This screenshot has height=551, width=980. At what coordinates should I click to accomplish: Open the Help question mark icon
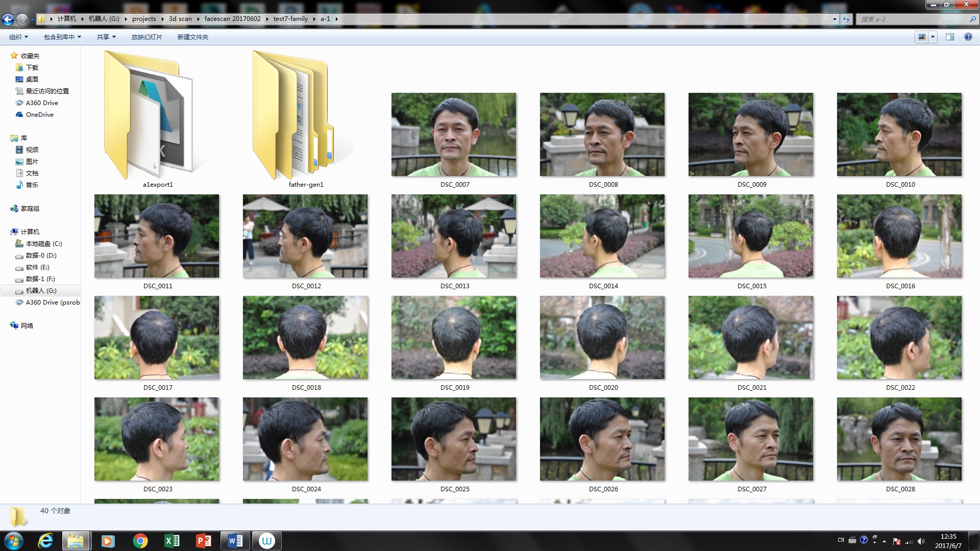pos(968,37)
